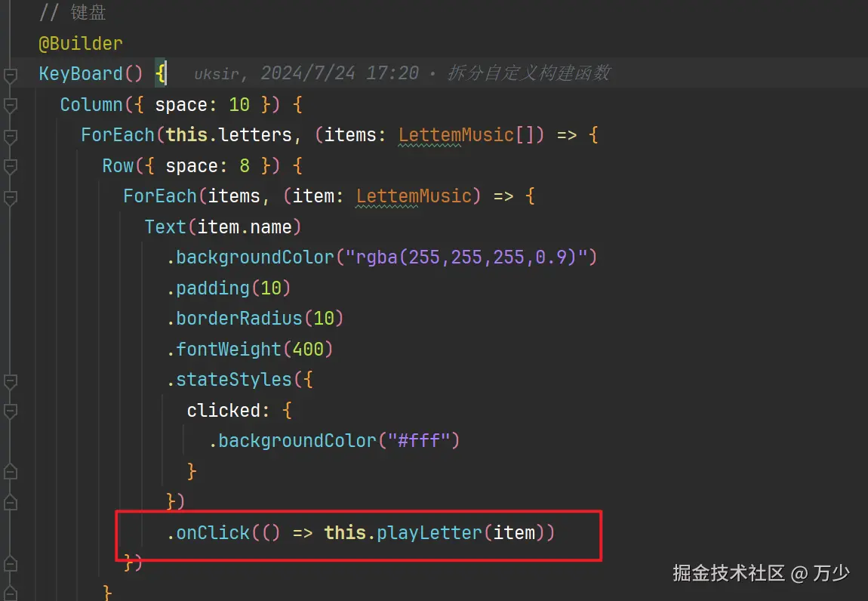This screenshot has height=601, width=868.
Task: Click .backgroundColor with the rgba argument
Action: pyautogui.click(x=251, y=257)
